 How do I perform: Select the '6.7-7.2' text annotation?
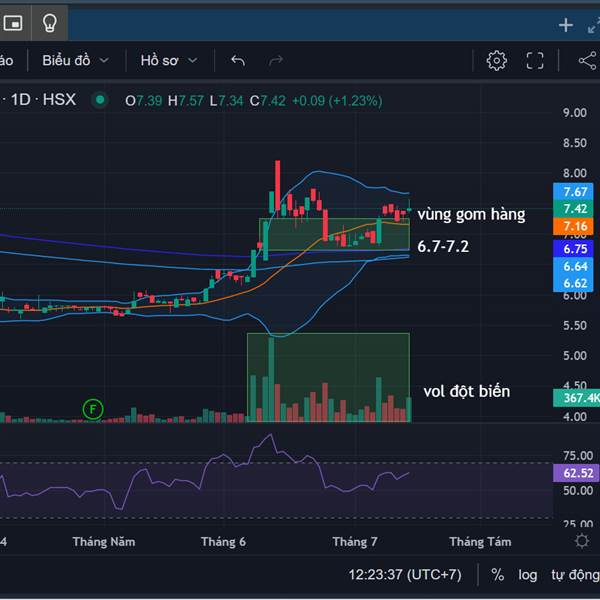pos(443,246)
